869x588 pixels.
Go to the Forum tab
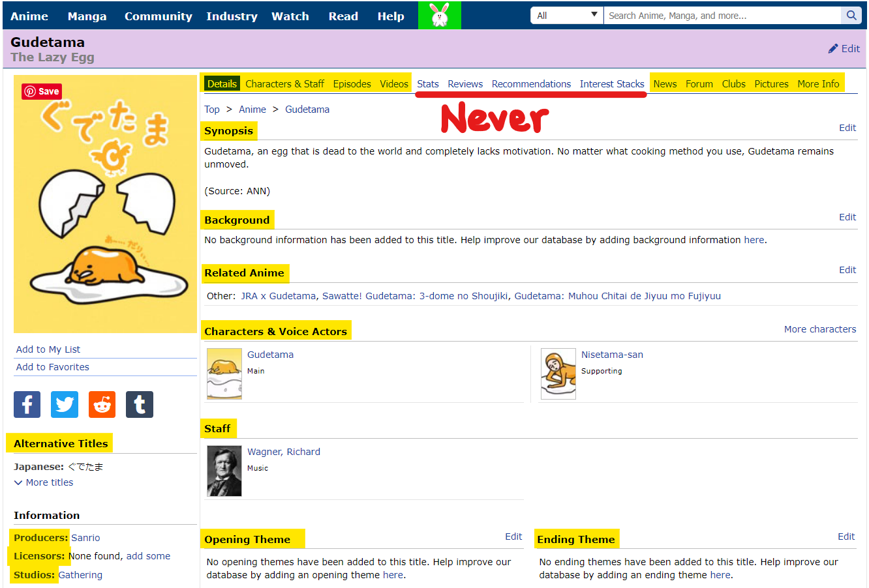(x=699, y=83)
